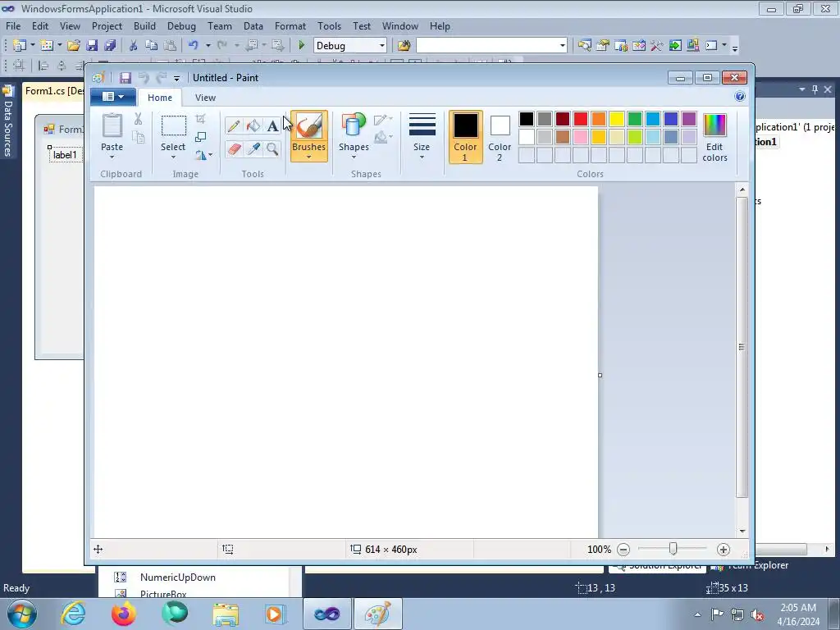The height and width of the screenshot is (630, 840).
Task: Click Start Debugging green arrow in Visual Studio
Action: click(x=302, y=46)
